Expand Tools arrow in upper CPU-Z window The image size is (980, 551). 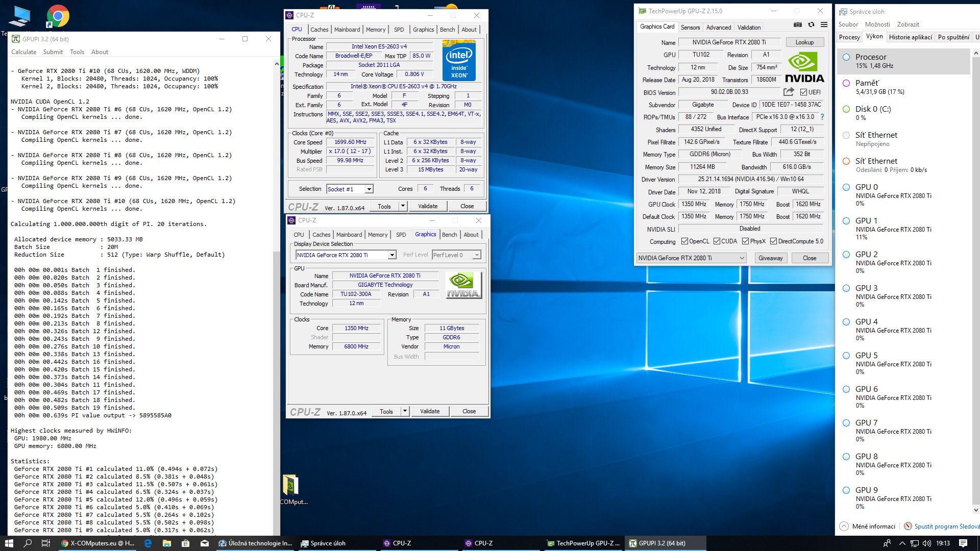coord(403,206)
